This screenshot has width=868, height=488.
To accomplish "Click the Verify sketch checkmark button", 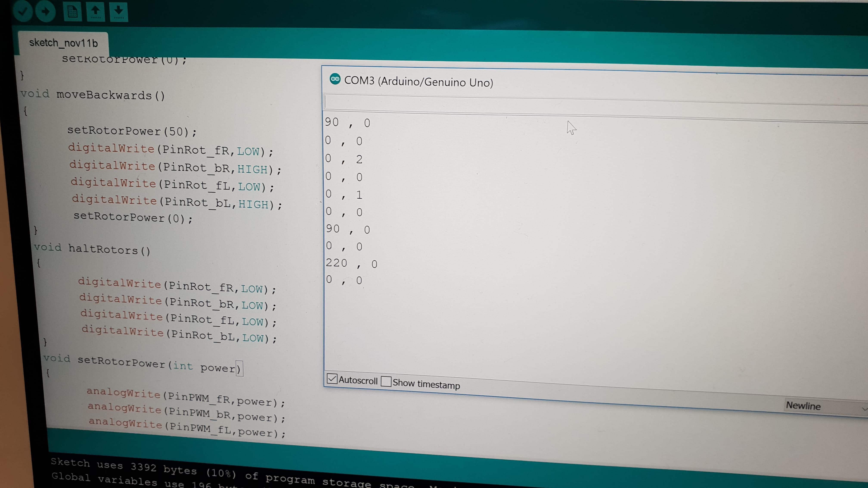I will pos(23,11).
